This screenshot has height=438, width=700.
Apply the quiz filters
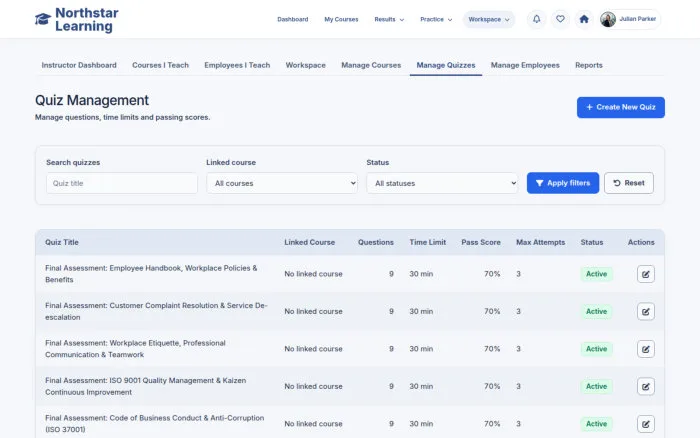pos(562,183)
